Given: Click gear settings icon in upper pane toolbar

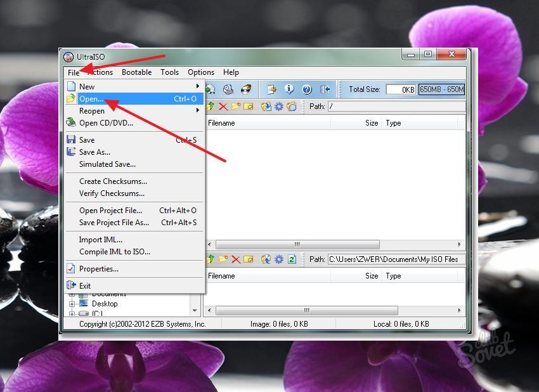Looking at the screenshot, I should click(x=278, y=107).
